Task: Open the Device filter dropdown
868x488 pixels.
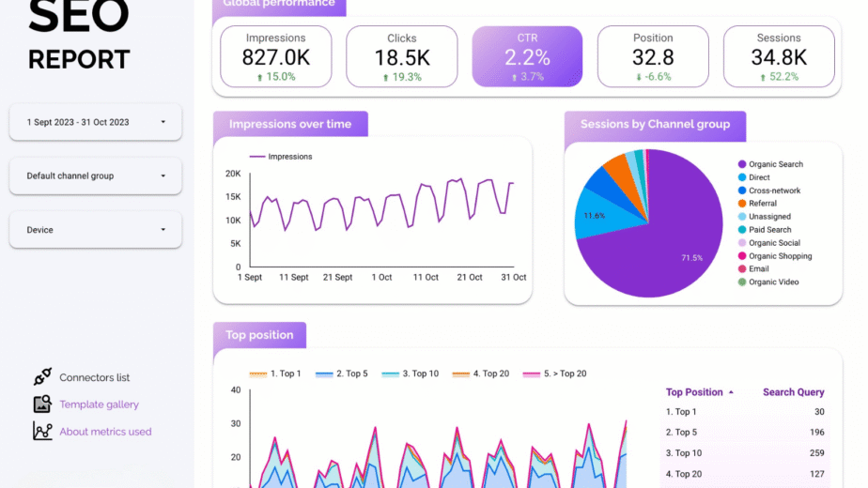Action: tap(96, 230)
